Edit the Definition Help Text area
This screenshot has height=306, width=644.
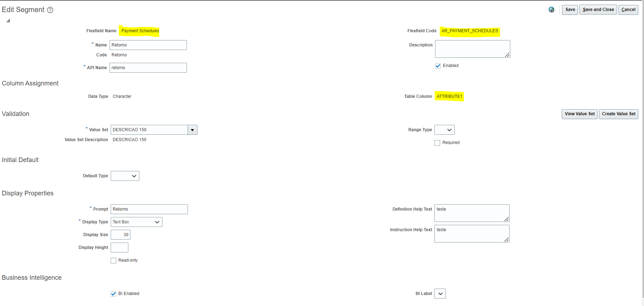click(472, 213)
